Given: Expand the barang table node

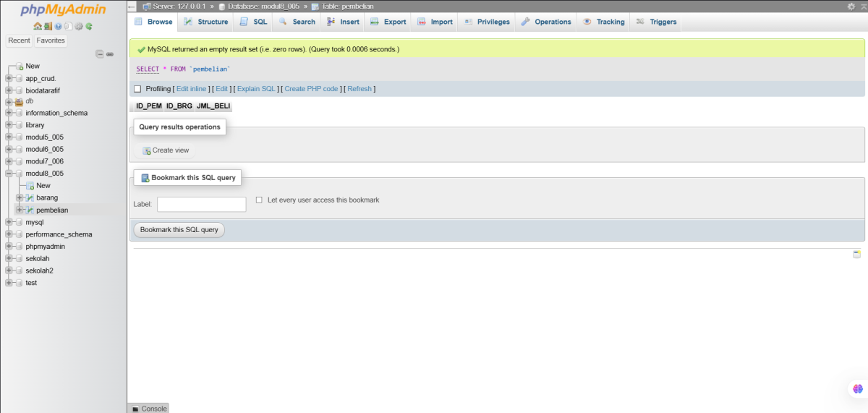Looking at the screenshot, I should [20, 197].
